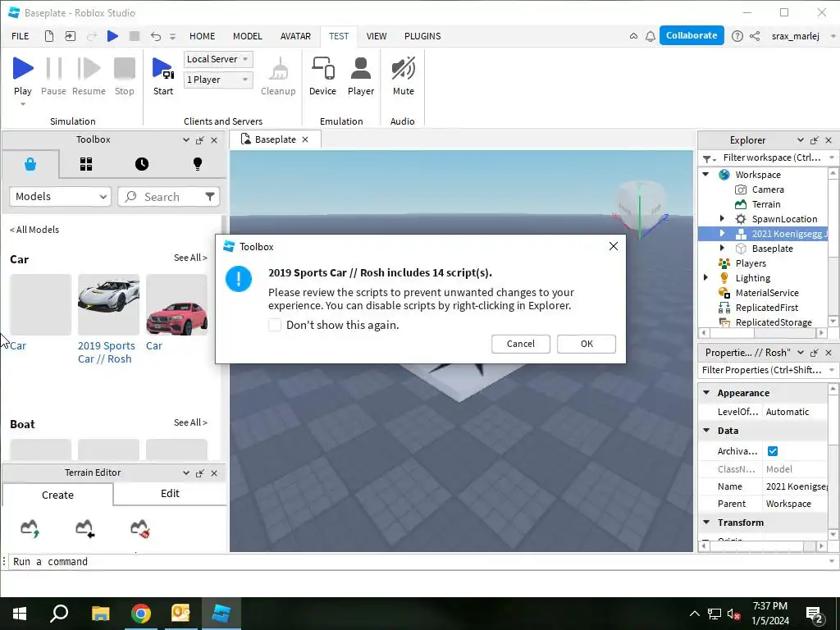Expand the Lighting tree node

click(x=706, y=277)
